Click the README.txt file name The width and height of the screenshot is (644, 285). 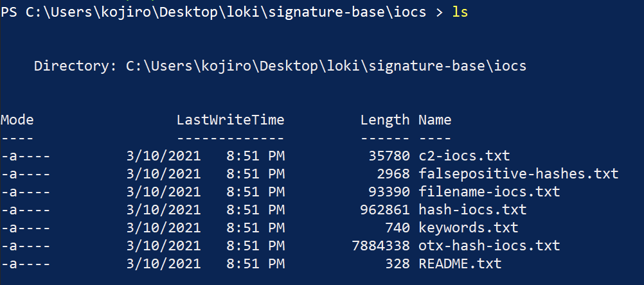coord(460,263)
